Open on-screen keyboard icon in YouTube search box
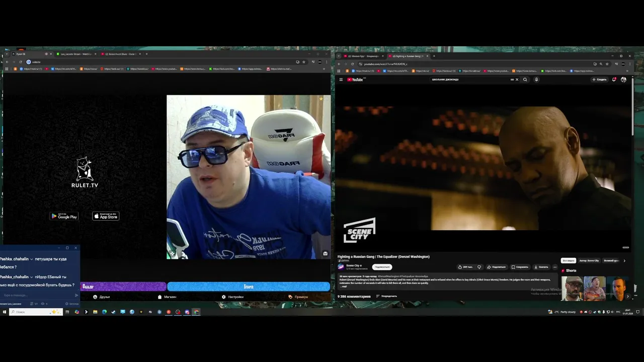This screenshot has height=362, width=644. pos(512,79)
